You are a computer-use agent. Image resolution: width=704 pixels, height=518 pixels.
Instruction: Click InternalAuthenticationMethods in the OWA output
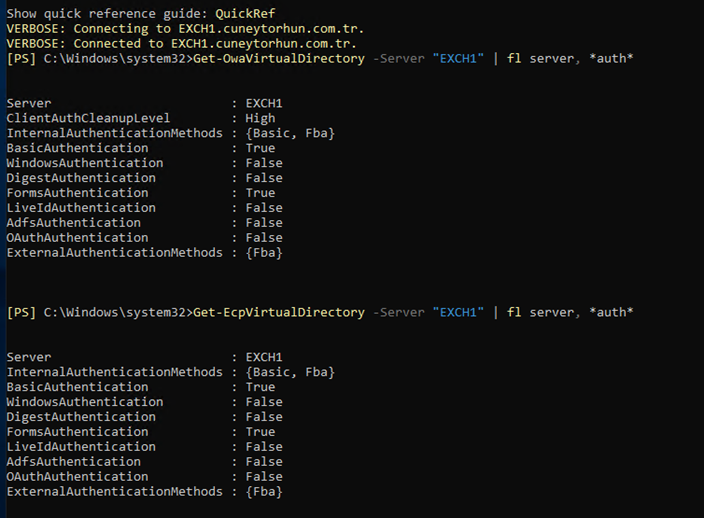pos(114,133)
